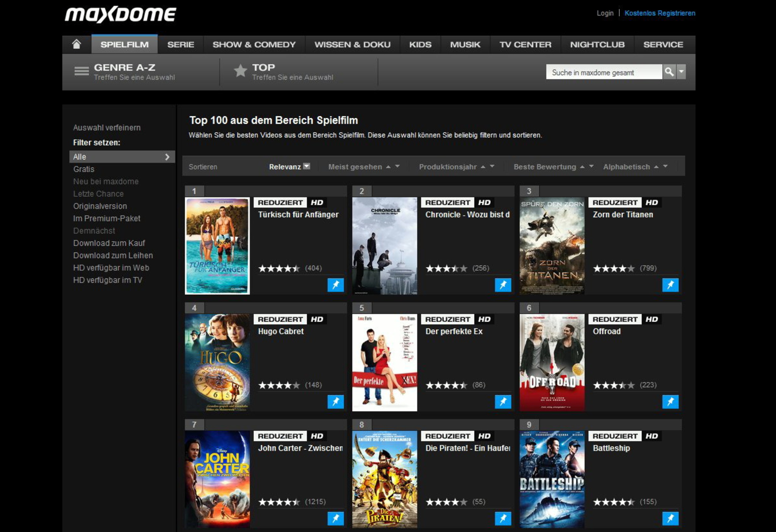Screen dimensions: 776x532
Task: Open SHOW & COMEDY tab
Action: (254, 44)
